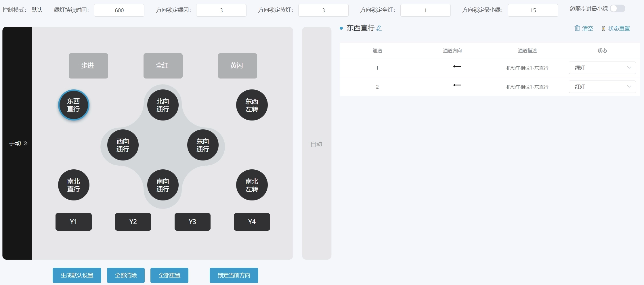The image size is (644, 285).
Task: Click the 状态重置 reset icon
Action: [x=603, y=28]
